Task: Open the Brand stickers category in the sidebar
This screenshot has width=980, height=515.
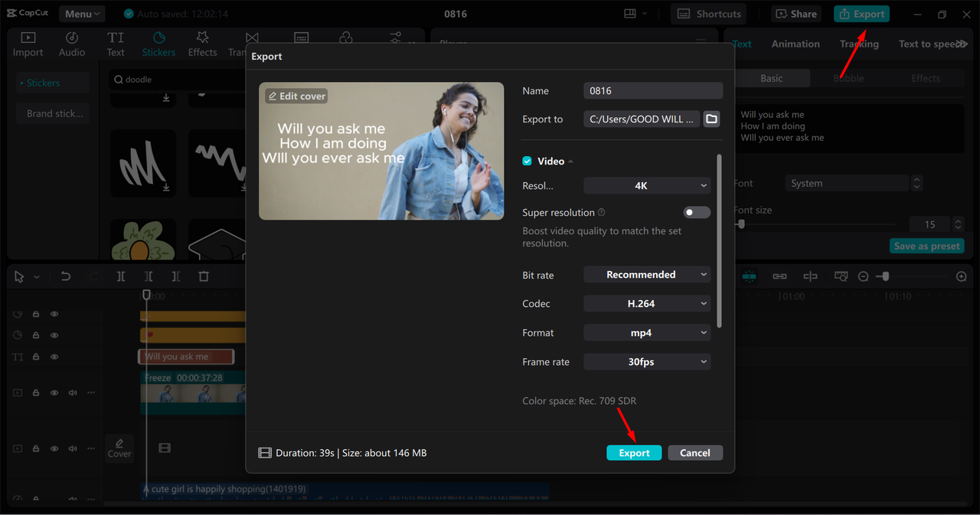Action: [54, 113]
